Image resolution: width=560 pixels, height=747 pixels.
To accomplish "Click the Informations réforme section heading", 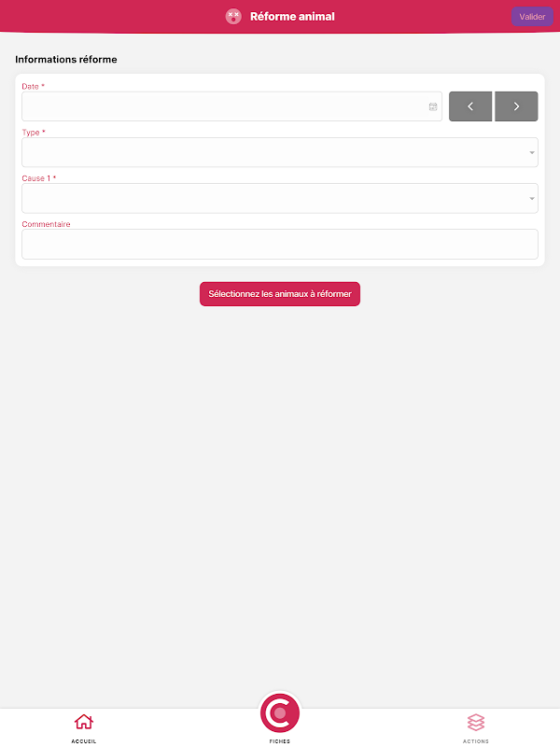I will 66,59.
